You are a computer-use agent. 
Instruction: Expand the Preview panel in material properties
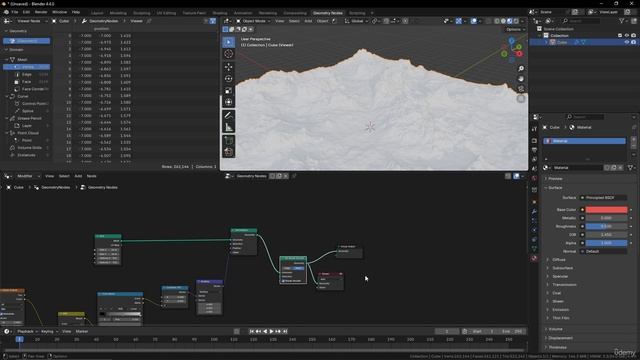[x=555, y=179]
